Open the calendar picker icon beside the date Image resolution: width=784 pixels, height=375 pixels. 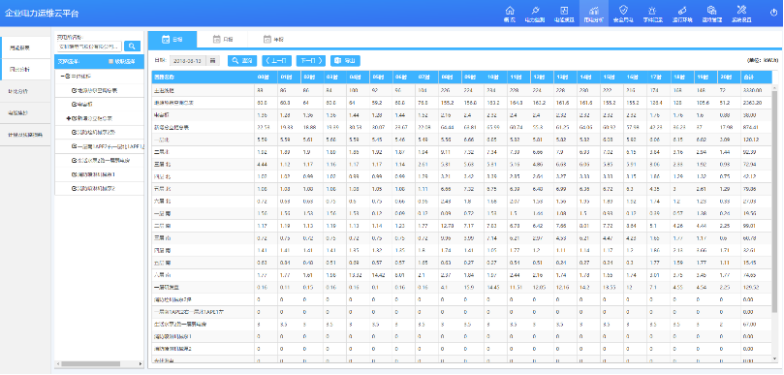point(212,60)
